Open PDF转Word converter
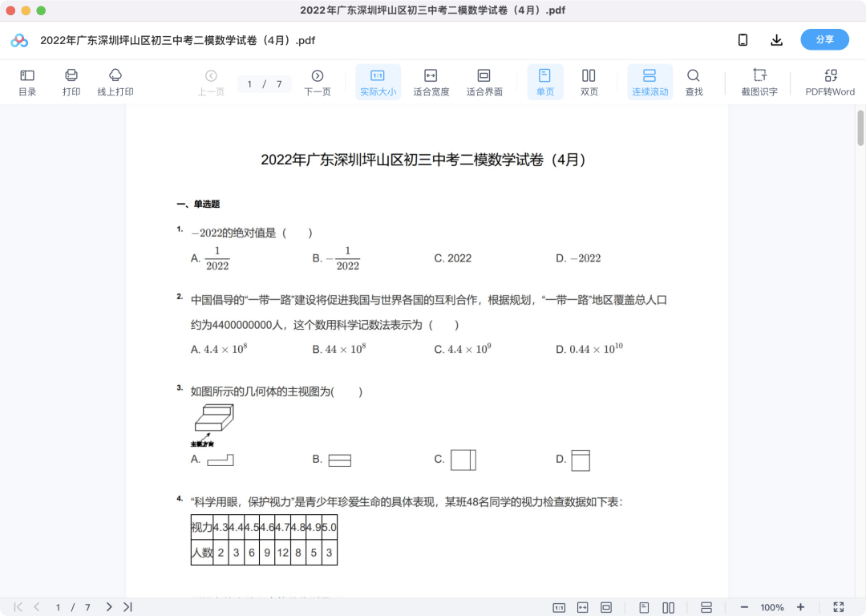The image size is (866, 616). [x=830, y=83]
